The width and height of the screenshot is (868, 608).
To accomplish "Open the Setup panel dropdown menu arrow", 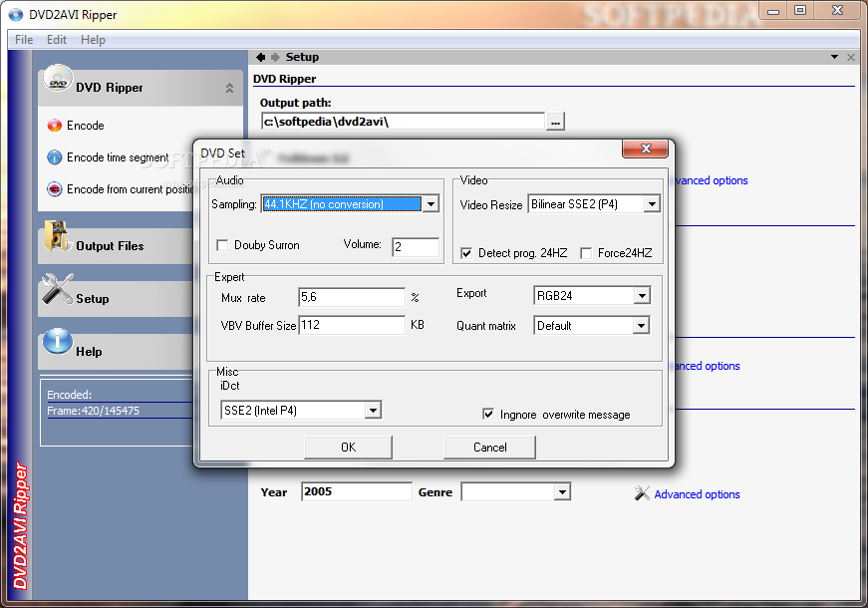I will click(x=834, y=57).
